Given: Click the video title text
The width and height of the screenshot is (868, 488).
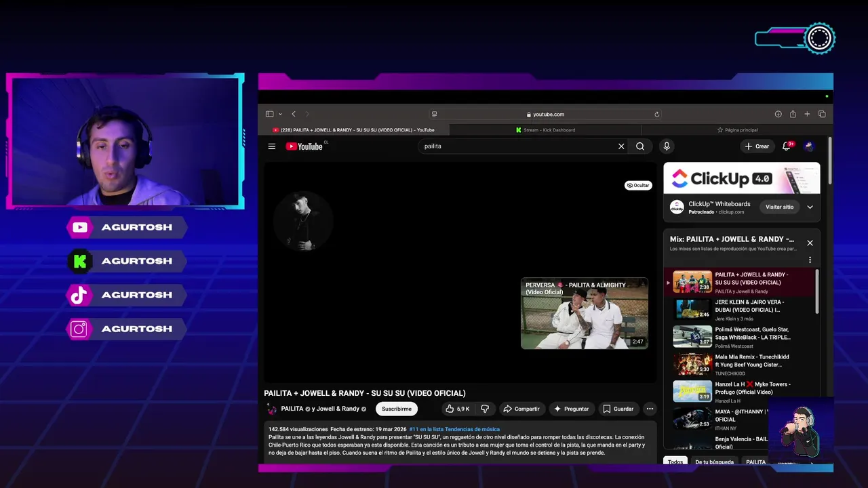Looking at the screenshot, I should 365,393.
